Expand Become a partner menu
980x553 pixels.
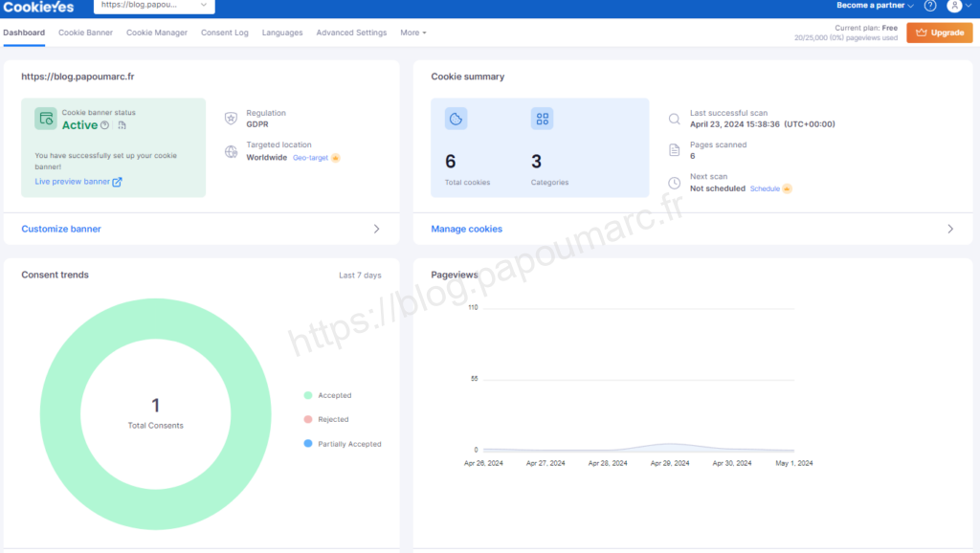[x=875, y=6]
